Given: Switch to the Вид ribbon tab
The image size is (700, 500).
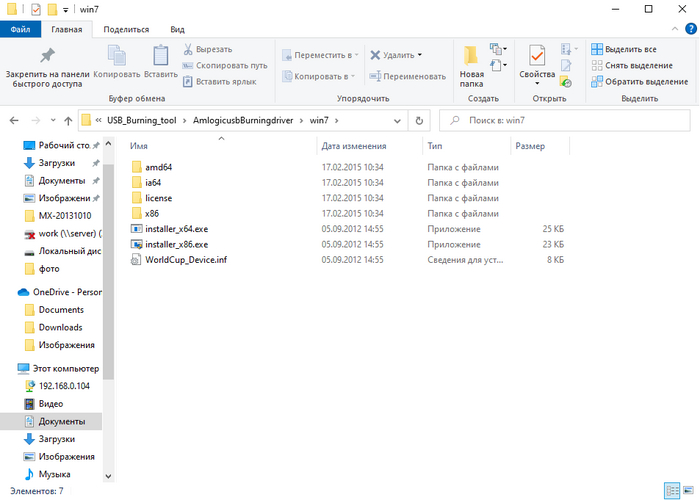Looking at the screenshot, I should (x=177, y=30).
